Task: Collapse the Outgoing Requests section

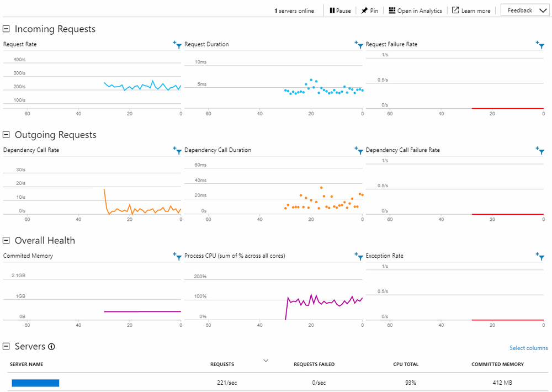Action: [x=7, y=135]
